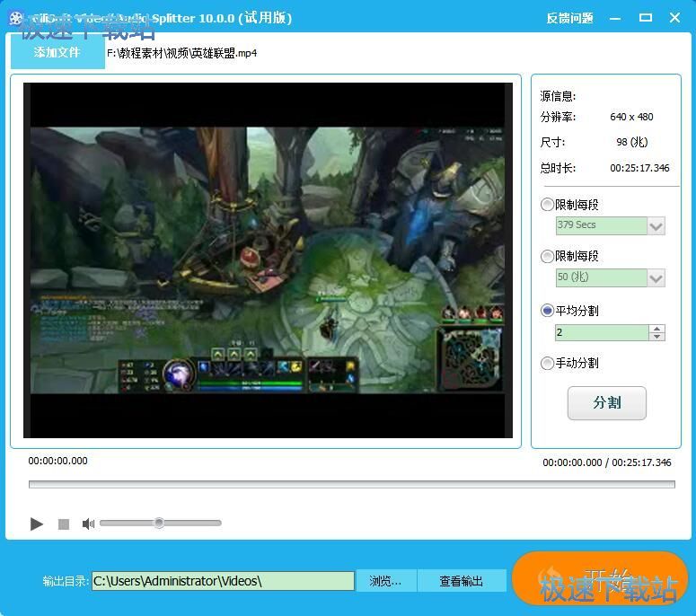Open the 50 (兆) dropdown arrow
Screen dimensions: 696x616
click(656, 277)
